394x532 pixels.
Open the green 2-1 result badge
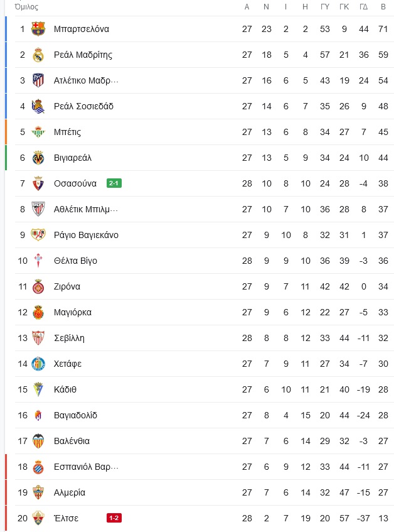[114, 183]
